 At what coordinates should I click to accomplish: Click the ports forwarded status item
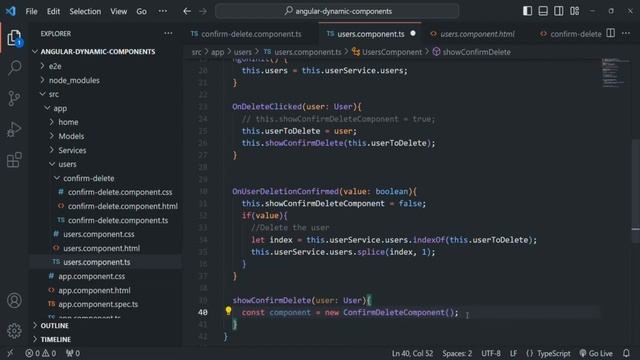click(x=73, y=353)
